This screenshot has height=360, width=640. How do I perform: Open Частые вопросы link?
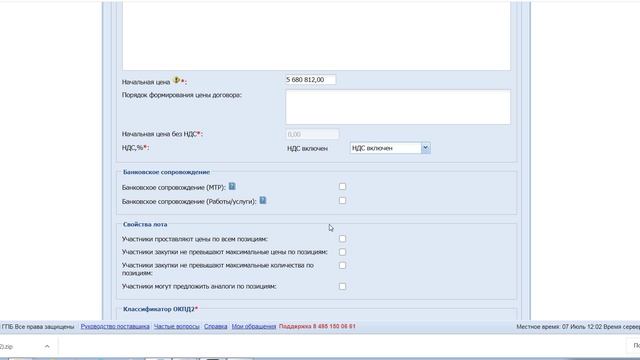coord(177,327)
